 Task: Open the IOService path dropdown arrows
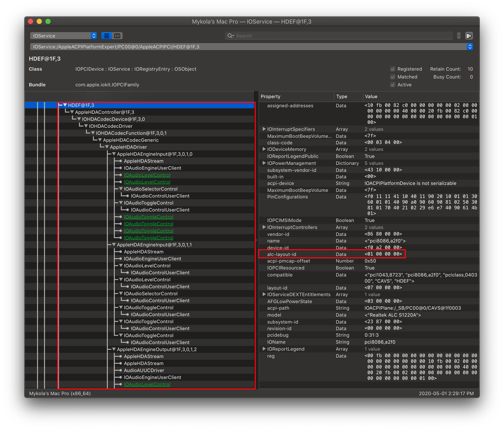click(x=470, y=47)
